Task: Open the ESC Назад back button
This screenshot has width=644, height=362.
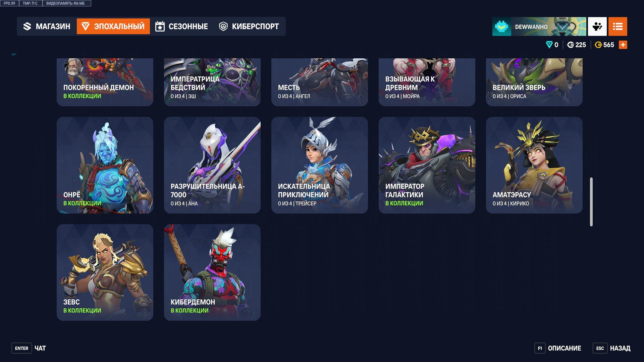Action: (612, 348)
